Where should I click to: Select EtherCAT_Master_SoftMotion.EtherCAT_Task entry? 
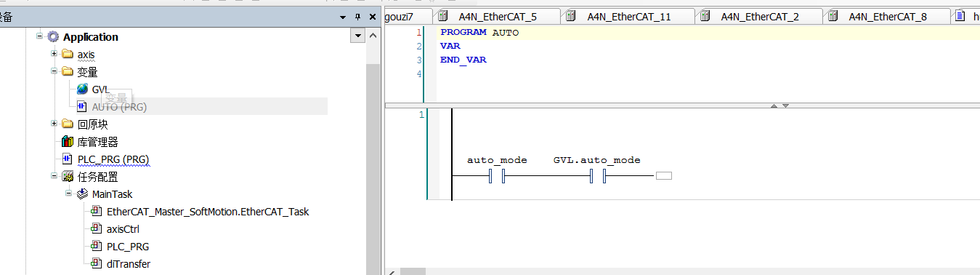pyautogui.click(x=208, y=212)
